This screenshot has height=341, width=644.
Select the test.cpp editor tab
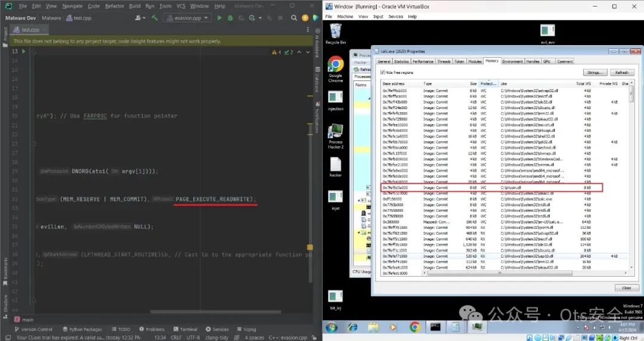pos(30,30)
